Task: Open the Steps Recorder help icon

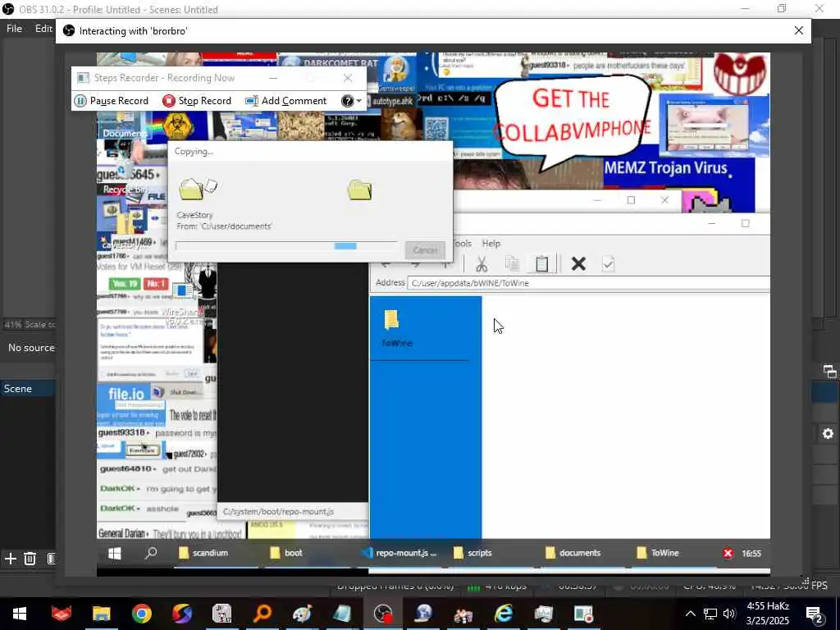Action: (347, 101)
